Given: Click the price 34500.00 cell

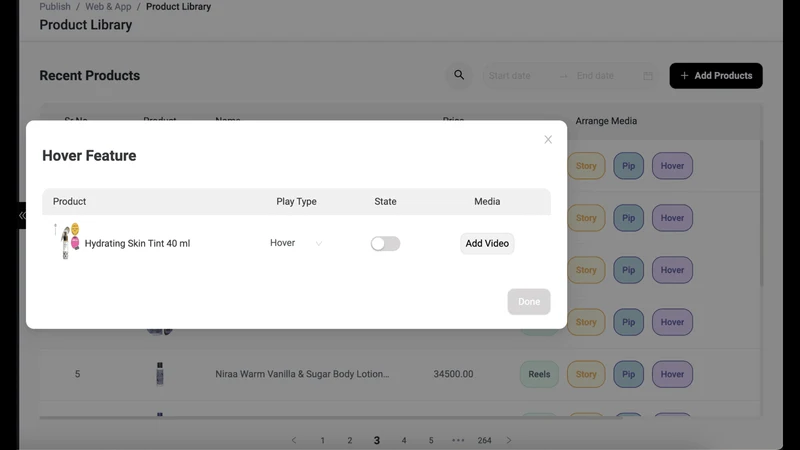Looking at the screenshot, I should click(x=453, y=374).
